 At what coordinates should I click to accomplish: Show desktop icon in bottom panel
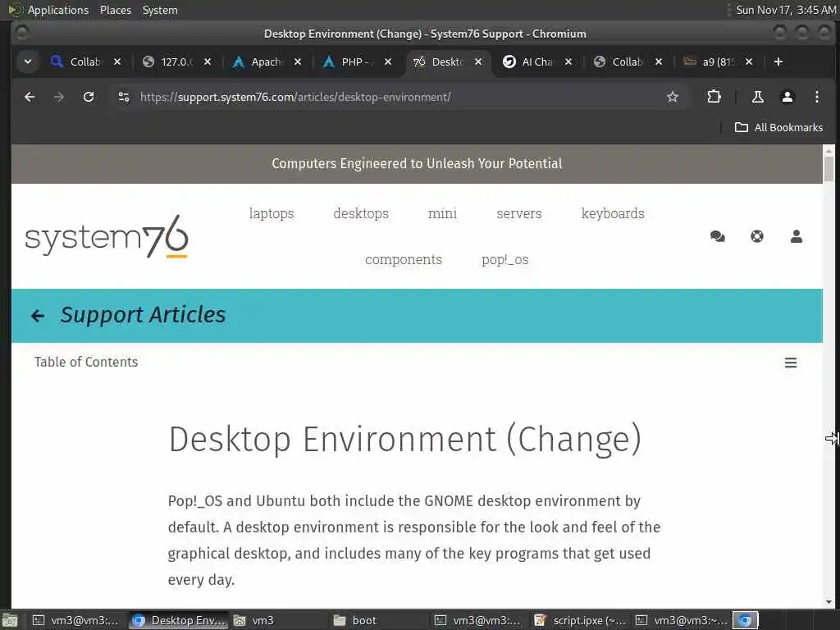pyautogui.click(x=9, y=620)
